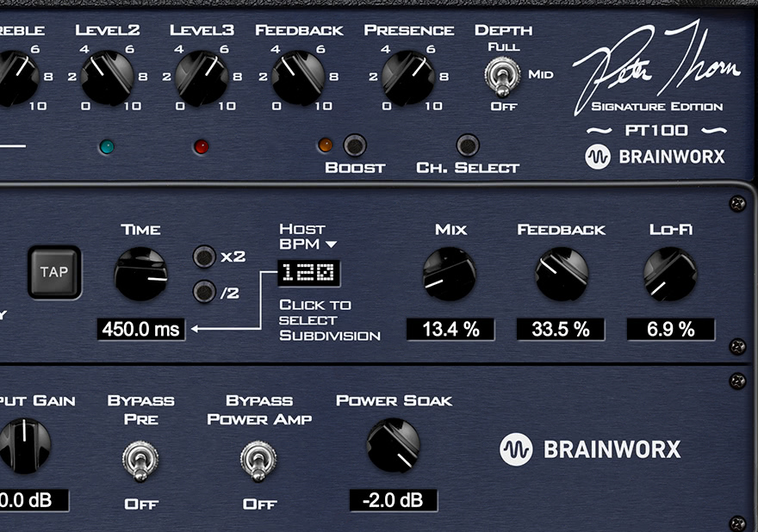
Task: Click the Signature Edition text
Action: point(657,107)
